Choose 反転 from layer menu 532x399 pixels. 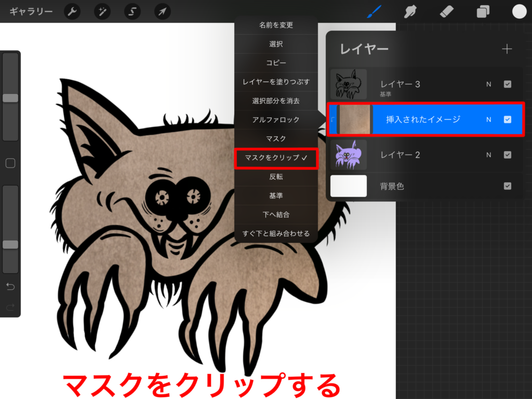(x=276, y=177)
